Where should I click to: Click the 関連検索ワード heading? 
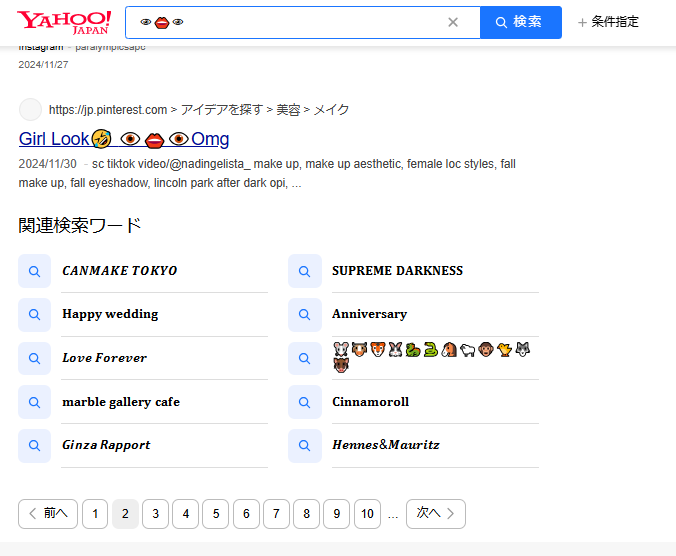(80, 225)
